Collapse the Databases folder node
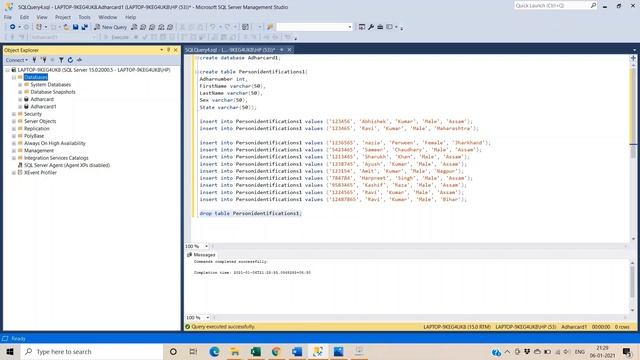The image size is (640, 360). coord(14,77)
